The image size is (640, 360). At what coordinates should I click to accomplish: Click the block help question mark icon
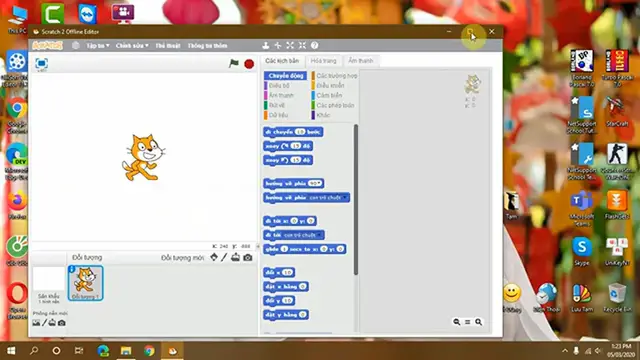tap(314, 45)
